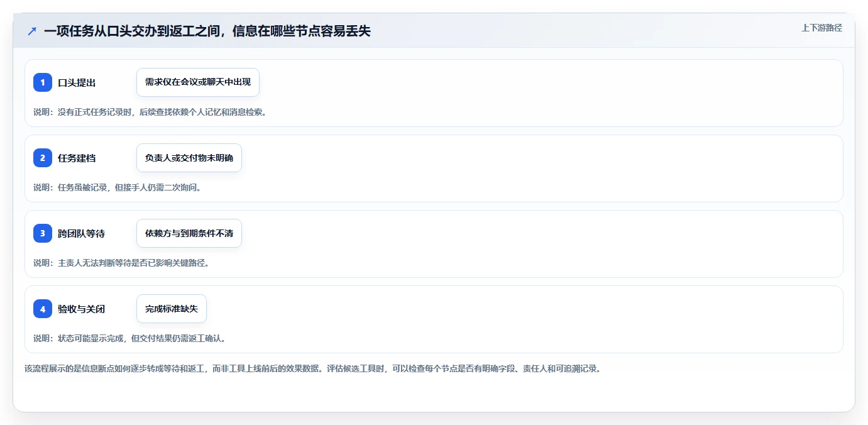Click the 负责人或交付物未明确 chip
The image size is (868, 425).
click(x=189, y=158)
